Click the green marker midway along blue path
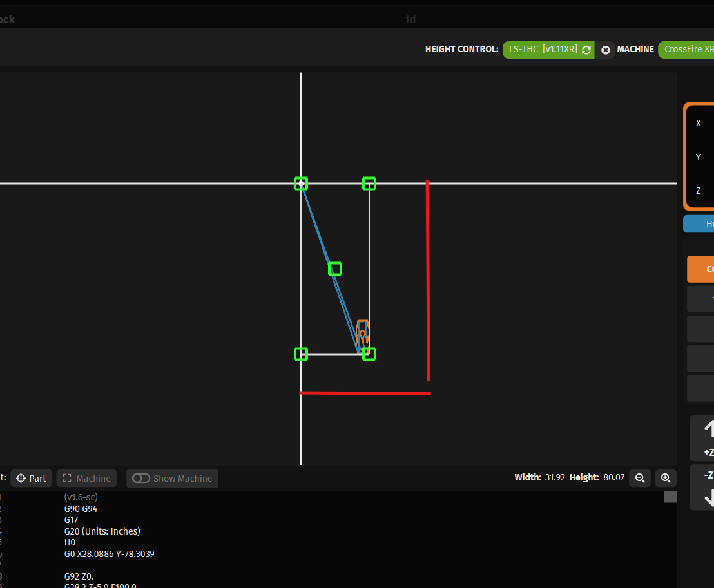Image resolution: width=714 pixels, height=588 pixels. 335,269
